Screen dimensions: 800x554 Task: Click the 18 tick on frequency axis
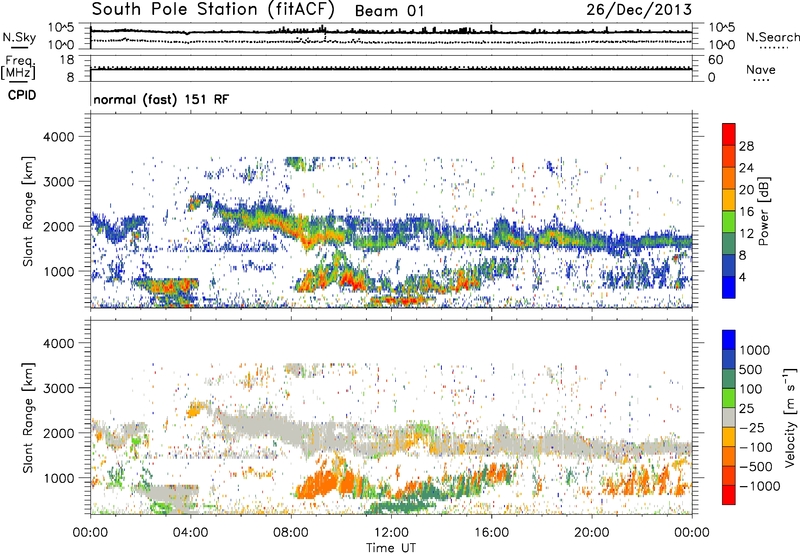tap(67, 60)
